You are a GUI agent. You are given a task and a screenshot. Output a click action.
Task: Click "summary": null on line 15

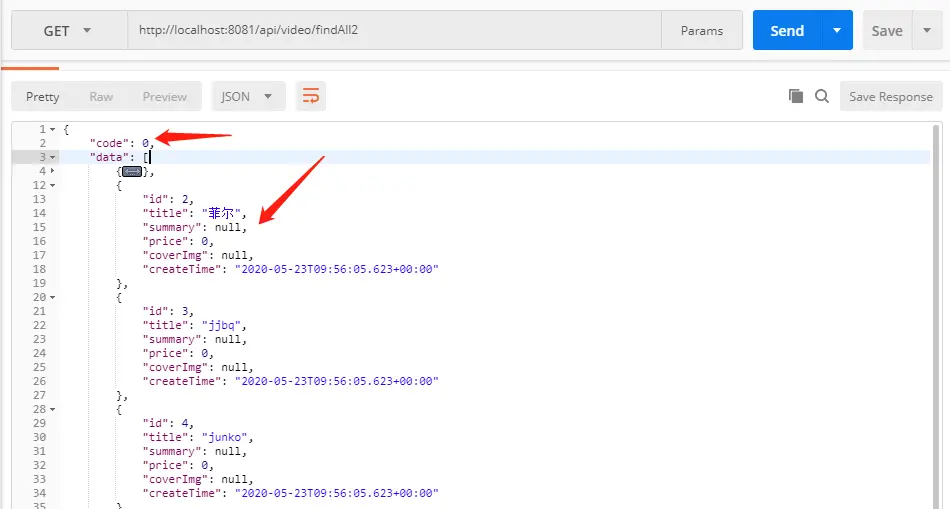click(194, 227)
